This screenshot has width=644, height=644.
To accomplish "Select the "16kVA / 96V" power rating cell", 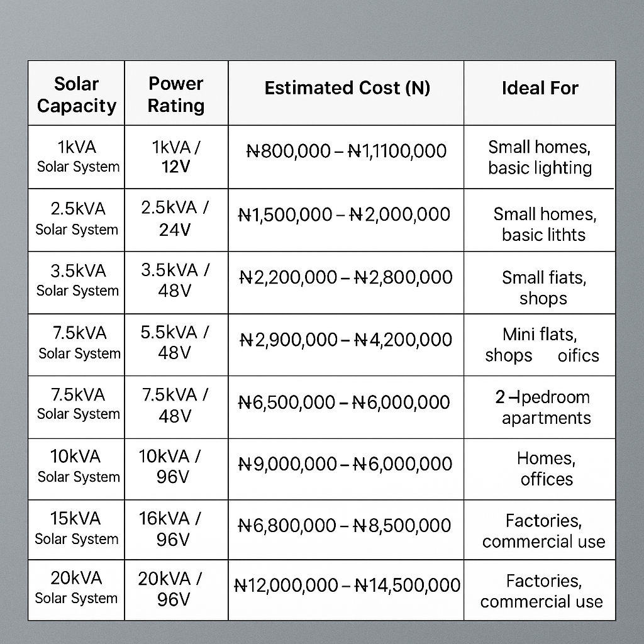I will click(172, 528).
